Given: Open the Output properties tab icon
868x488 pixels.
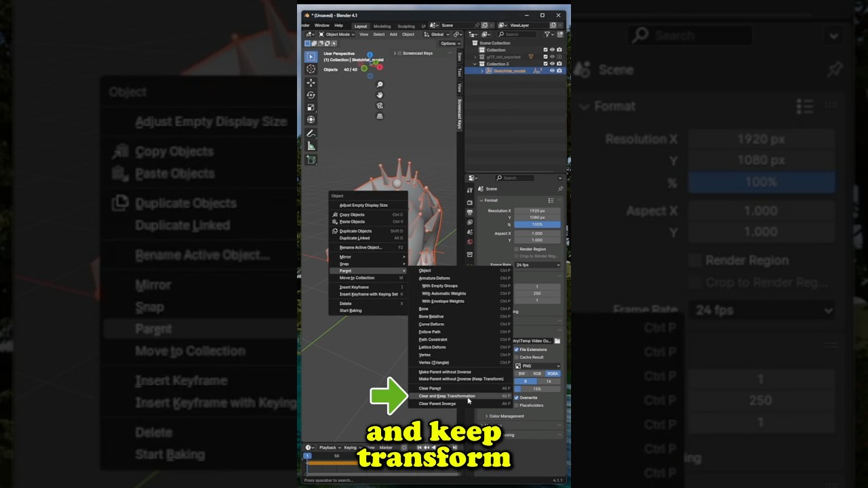Looking at the screenshot, I should tap(470, 212).
